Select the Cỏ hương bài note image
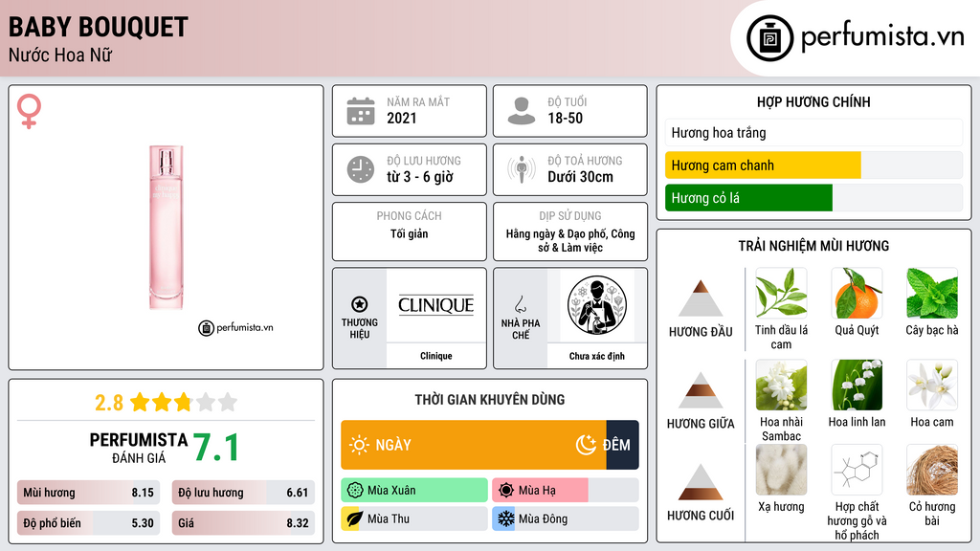Screen dimensions: 980x551 [x=932, y=470]
